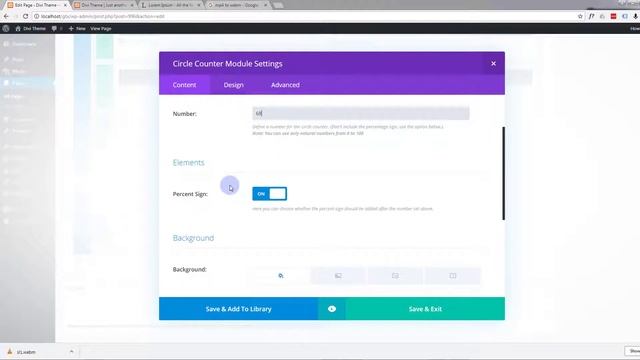Click Save & Add To Library
This screenshot has width=640, height=360.
[x=238, y=309]
